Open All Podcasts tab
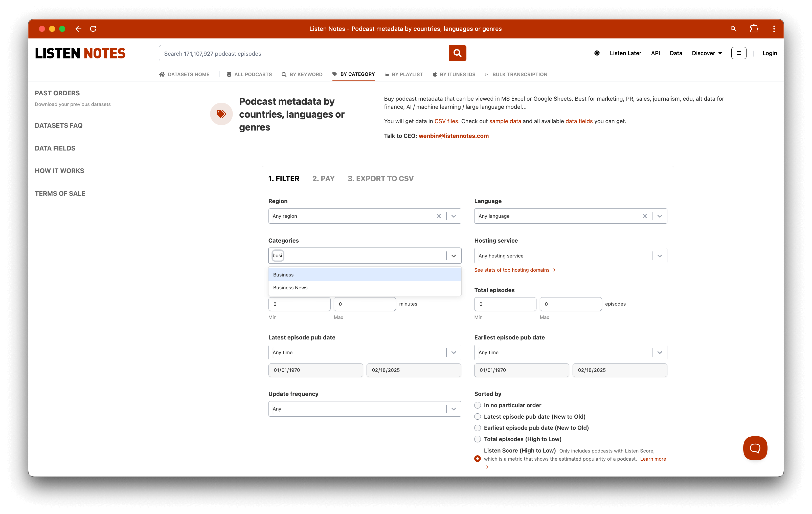Screen dimensions: 812x514 point(249,74)
